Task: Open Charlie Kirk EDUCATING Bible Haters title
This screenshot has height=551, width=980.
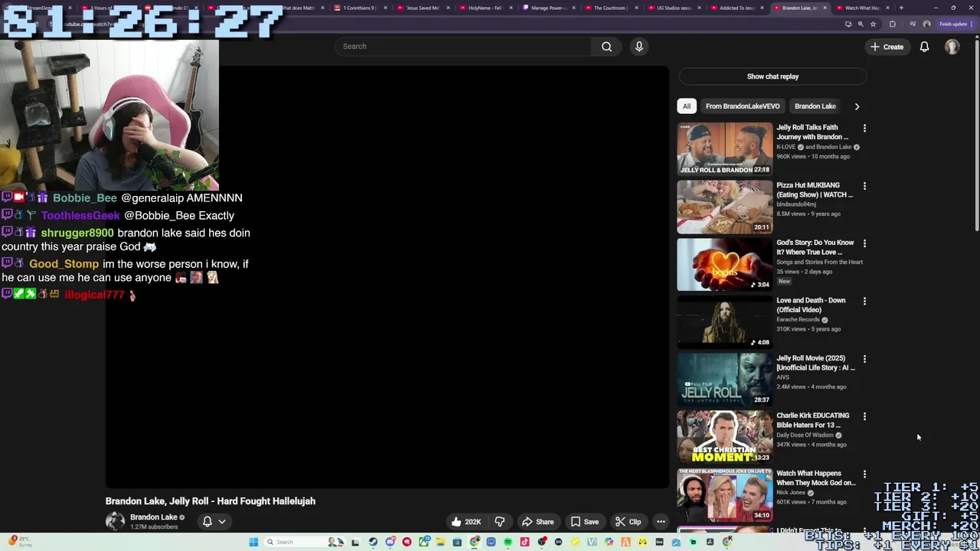Action: 812,420
